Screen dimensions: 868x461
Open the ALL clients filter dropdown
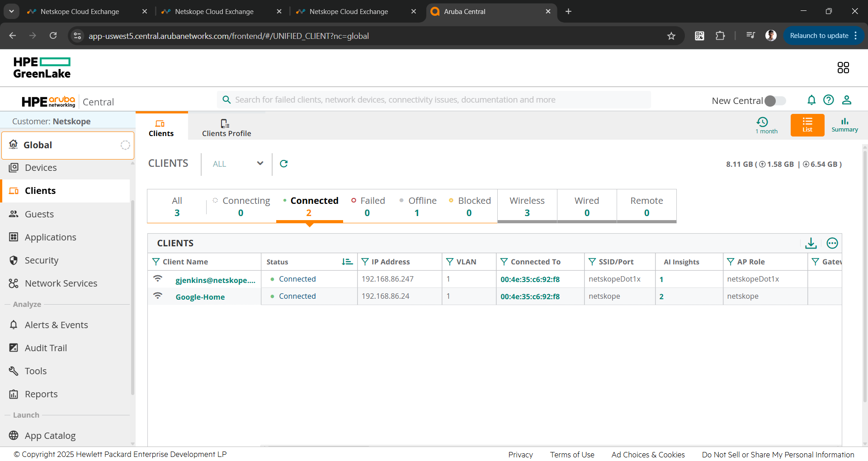238,164
